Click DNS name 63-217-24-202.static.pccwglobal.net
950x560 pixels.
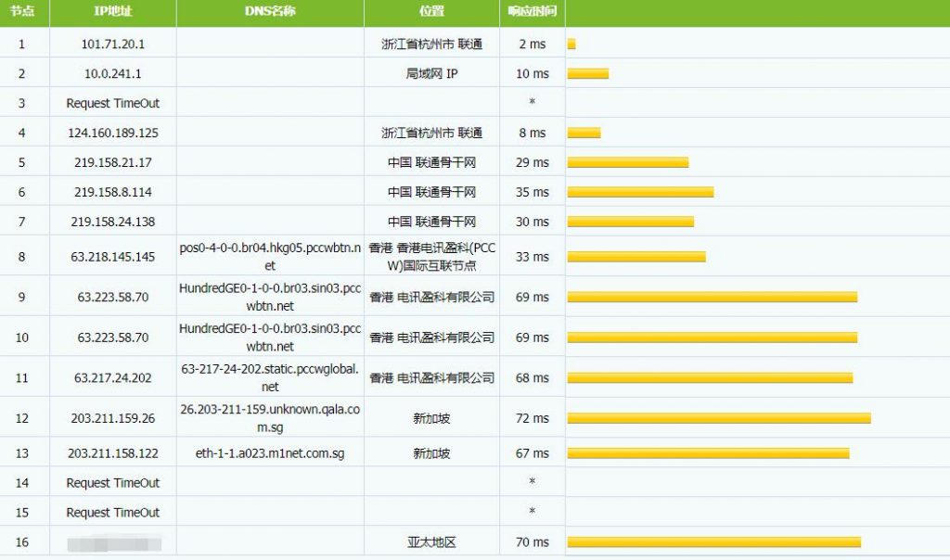pyautogui.click(x=270, y=378)
